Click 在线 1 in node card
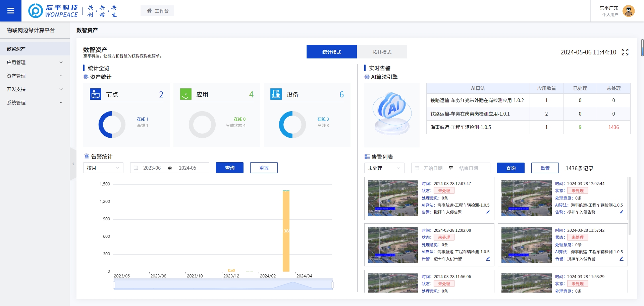 tap(143, 119)
